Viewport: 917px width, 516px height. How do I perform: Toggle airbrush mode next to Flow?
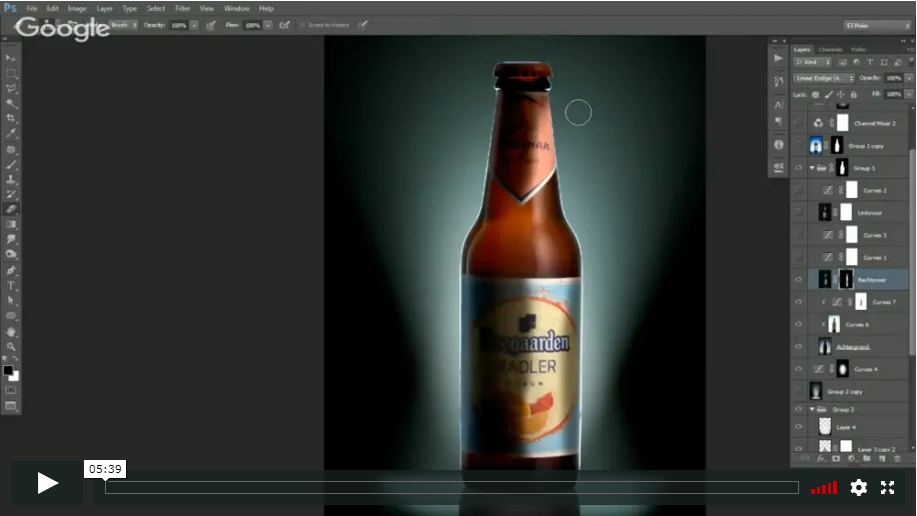tap(284, 25)
